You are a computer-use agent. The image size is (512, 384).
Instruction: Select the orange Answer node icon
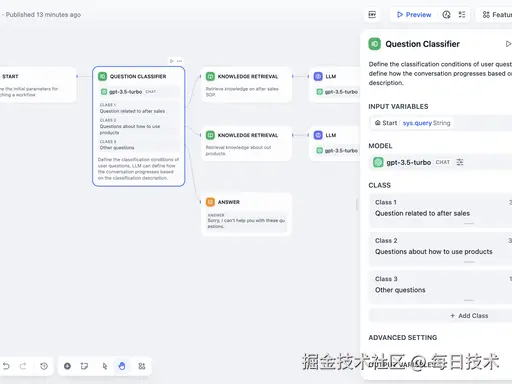tap(210, 202)
